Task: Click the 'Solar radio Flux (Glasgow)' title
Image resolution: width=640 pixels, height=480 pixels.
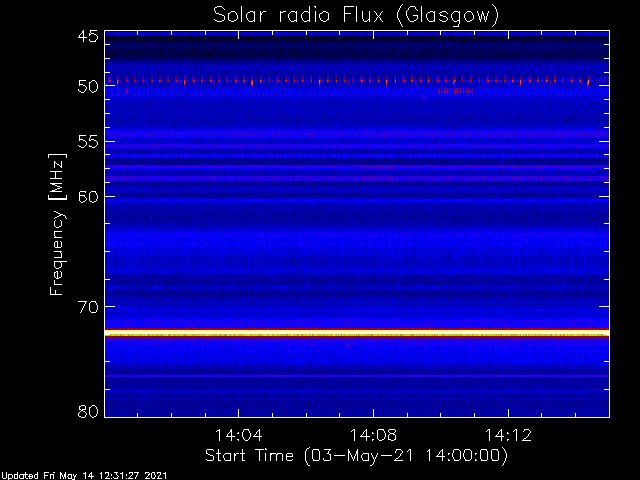Action: tap(356, 16)
